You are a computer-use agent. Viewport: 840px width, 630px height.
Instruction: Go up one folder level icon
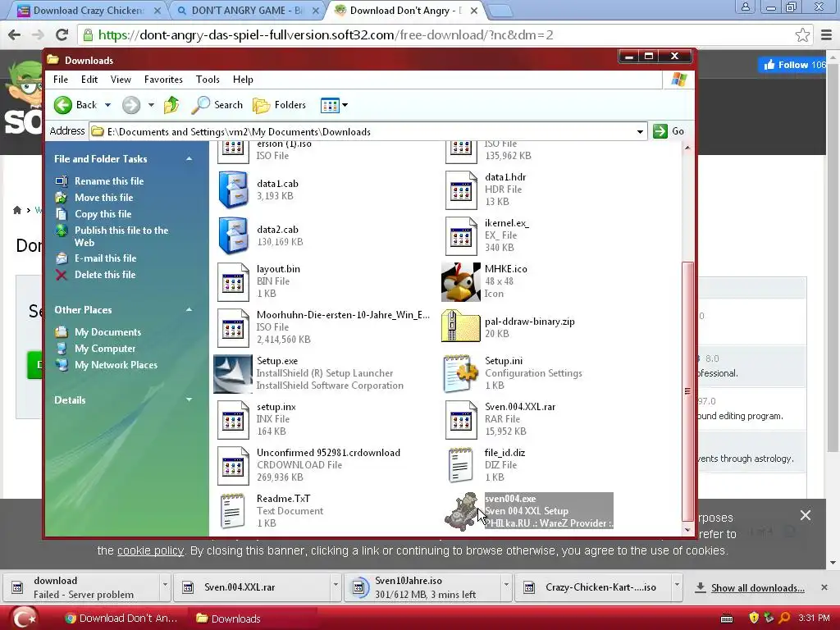(171, 105)
